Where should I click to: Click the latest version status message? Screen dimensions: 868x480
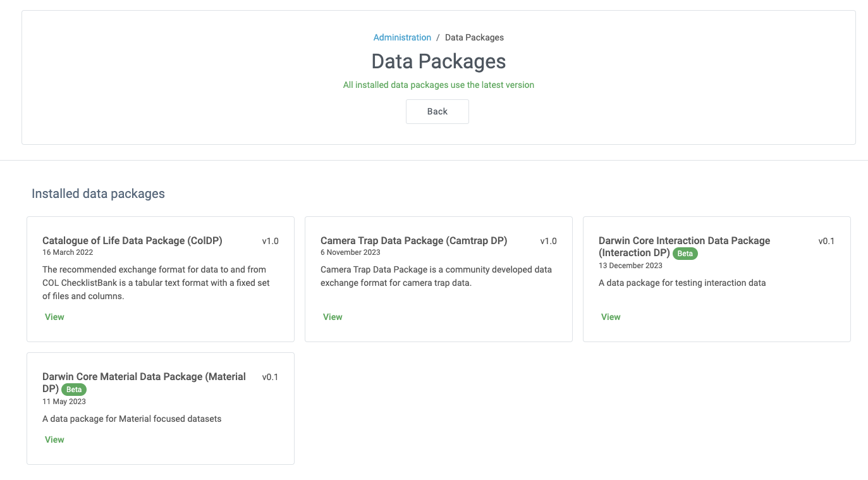pos(437,84)
